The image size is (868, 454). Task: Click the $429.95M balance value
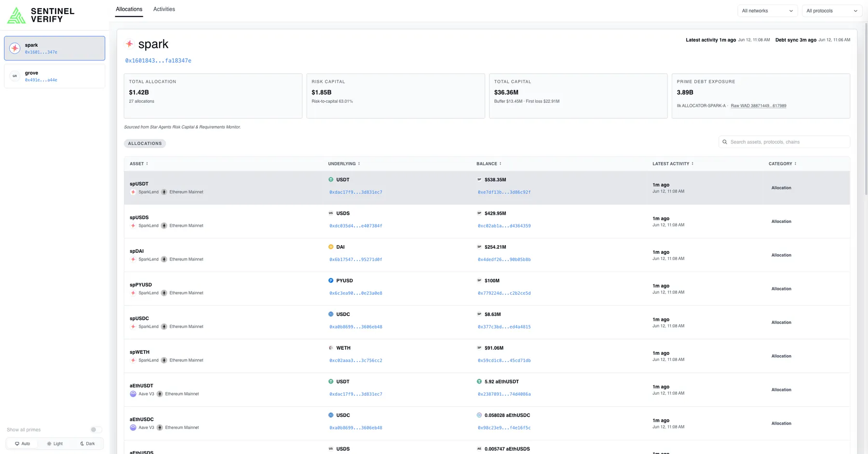[495, 213]
